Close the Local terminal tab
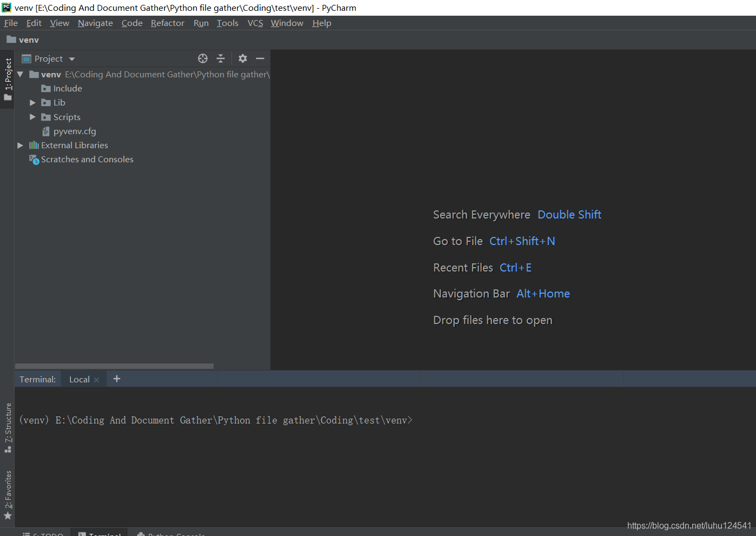Screen dimensions: 756x536 tap(96, 380)
